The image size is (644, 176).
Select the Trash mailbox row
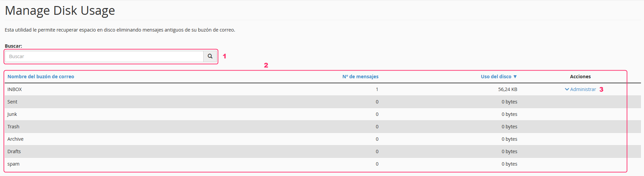pyautogui.click(x=323, y=127)
